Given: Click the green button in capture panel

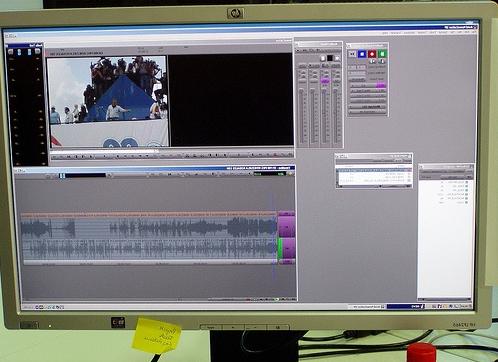Looking at the screenshot, I should pos(382,53).
